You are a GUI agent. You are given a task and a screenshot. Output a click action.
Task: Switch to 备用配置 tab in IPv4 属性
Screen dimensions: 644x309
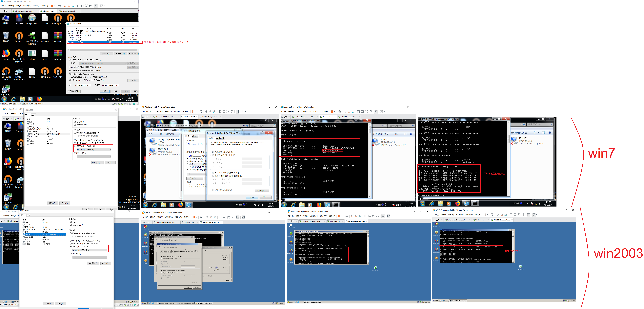(x=220, y=138)
